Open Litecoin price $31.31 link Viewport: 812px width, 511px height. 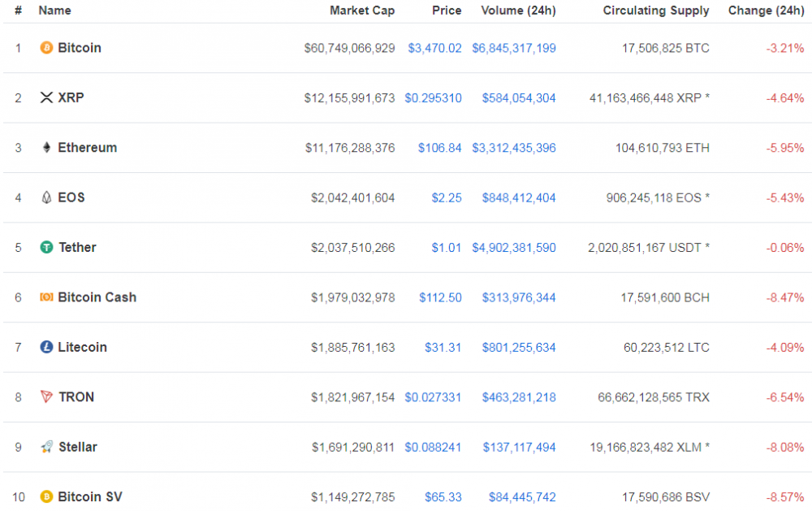(443, 347)
